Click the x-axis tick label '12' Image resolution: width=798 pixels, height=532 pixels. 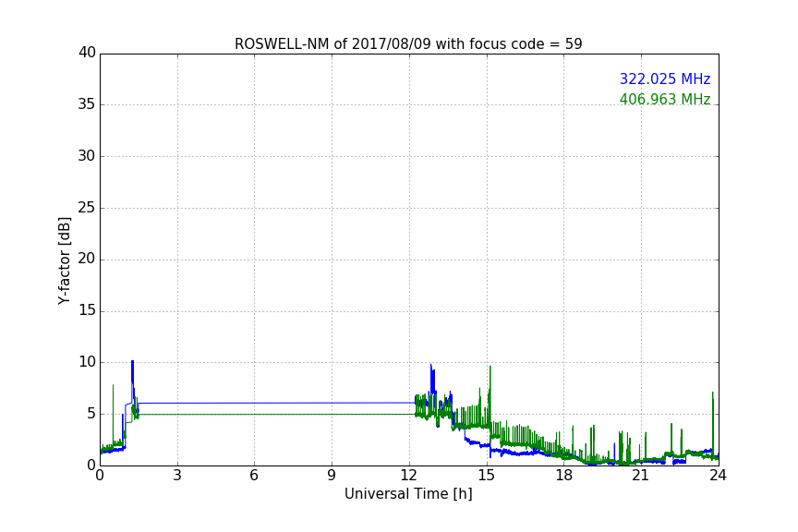click(408, 476)
